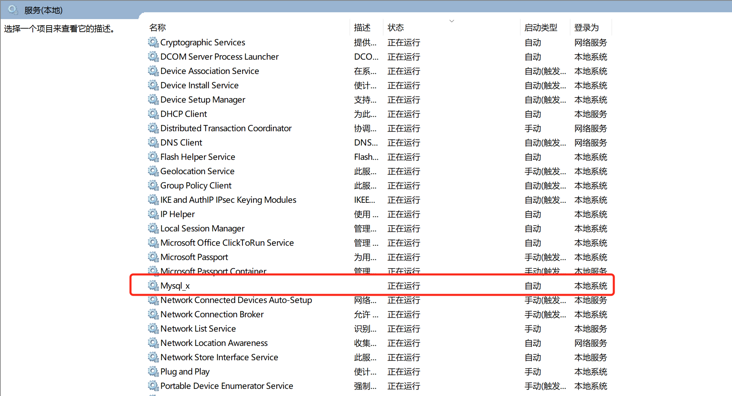Click the Group Policy Client gear icon
The height and width of the screenshot is (396, 732).
click(x=153, y=185)
